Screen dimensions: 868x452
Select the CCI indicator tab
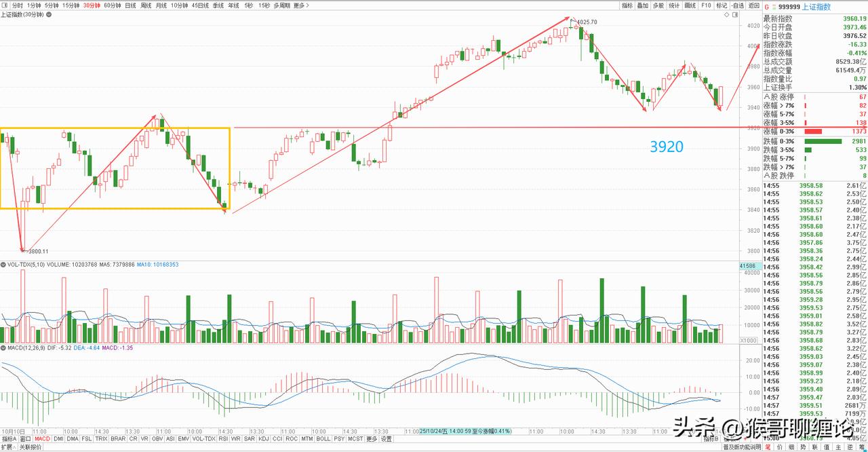tap(277, 439)
